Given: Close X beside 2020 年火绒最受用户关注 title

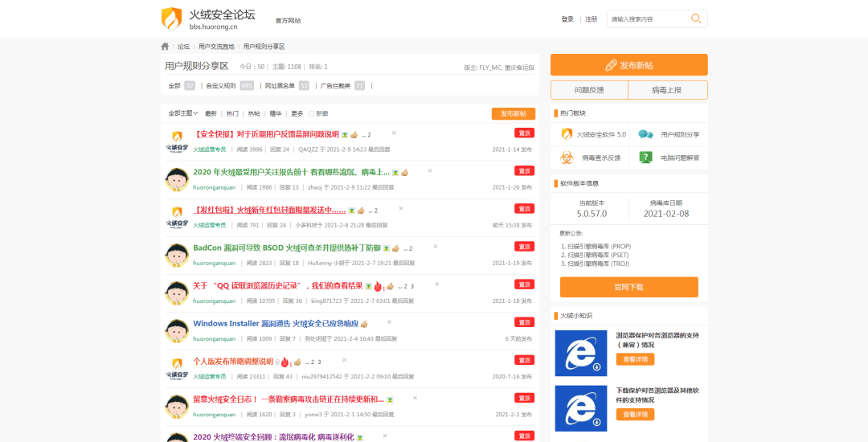Looking at the screenshot, I should pos(430,170).
